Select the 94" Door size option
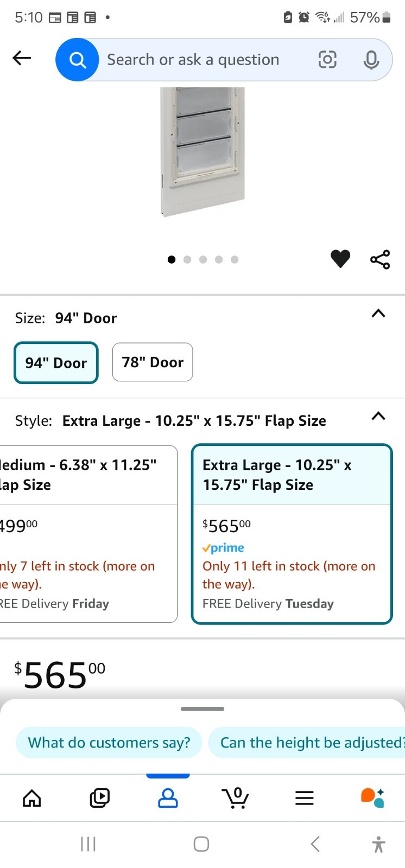Screen dimensions: 405x868 tap(56, 362)
